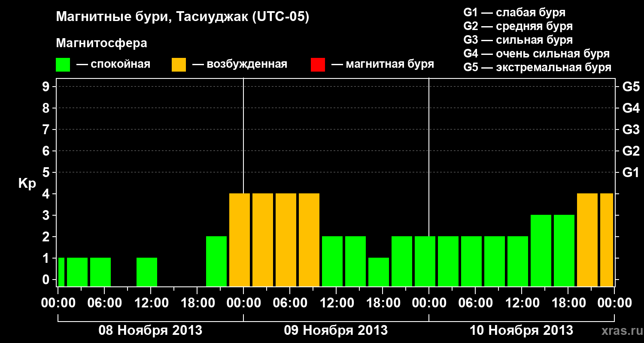
Task: Click the green Kp 2 bar on 08 Ноября
Action: click(x=216, y=261)
